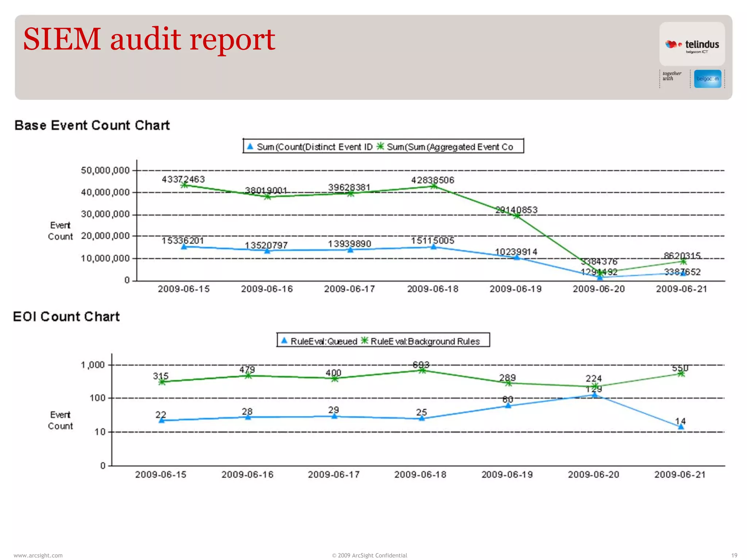The width and height of the screenshot is (747, 560).
Task: Click the 1,000 y-axis label in EOI chart
Action: [x=93, y=365]
